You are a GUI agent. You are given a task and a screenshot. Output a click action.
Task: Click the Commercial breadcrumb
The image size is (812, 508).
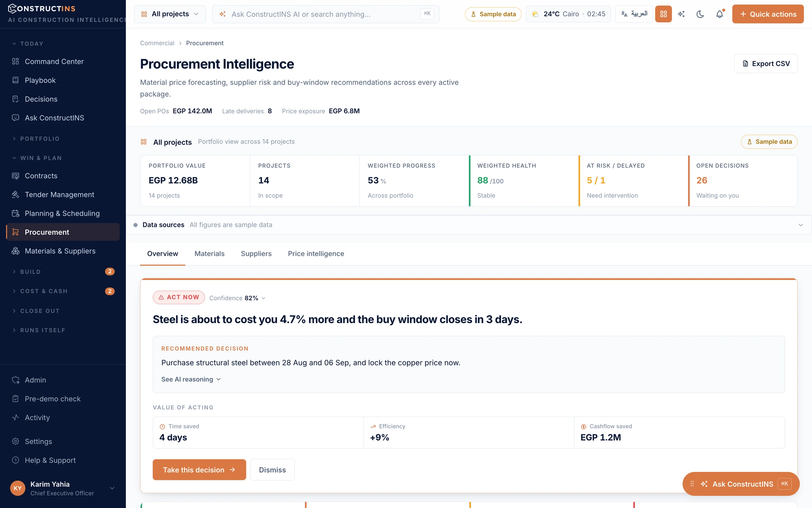click(157, 43)
